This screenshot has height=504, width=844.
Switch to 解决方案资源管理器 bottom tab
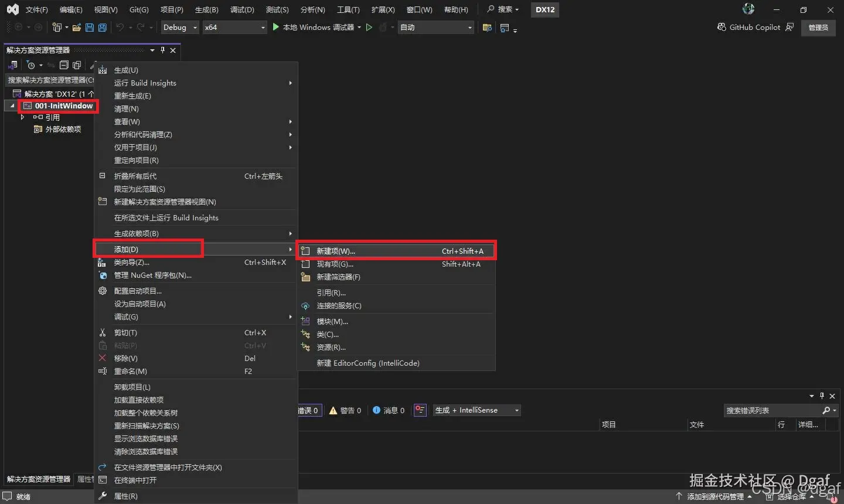coord(39,479)
